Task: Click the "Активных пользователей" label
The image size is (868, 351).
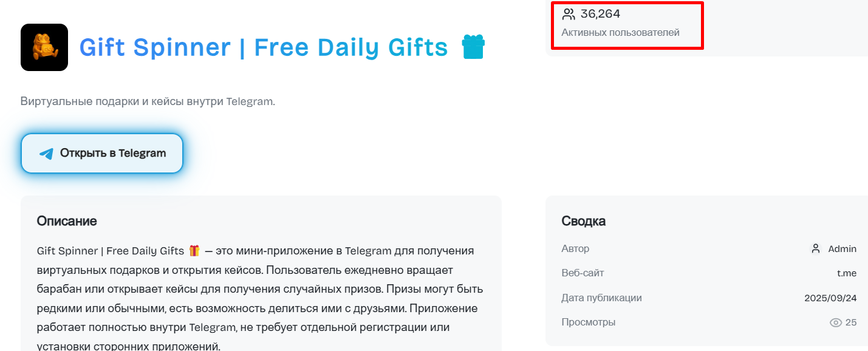Action: click(x=620, y=32)
